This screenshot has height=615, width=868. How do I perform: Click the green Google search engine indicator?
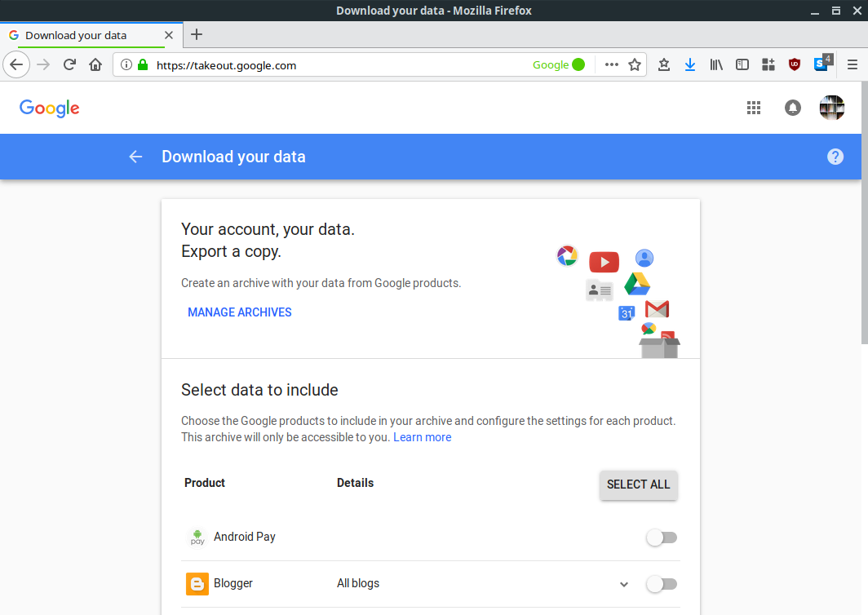(x=559, y=64)
